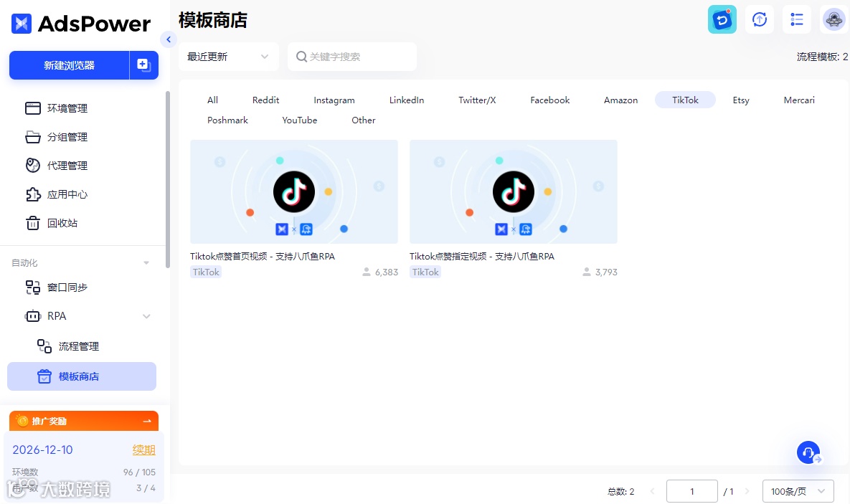This screenshot has height=504, width=850.
Task: Click the teal refresh icon in header
Action: click(722, 20)
